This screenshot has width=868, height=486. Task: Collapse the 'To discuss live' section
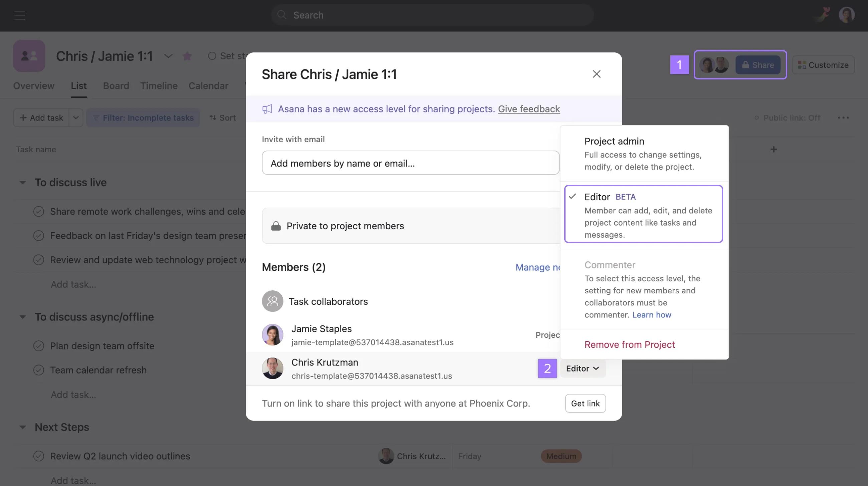pos(23,183)
